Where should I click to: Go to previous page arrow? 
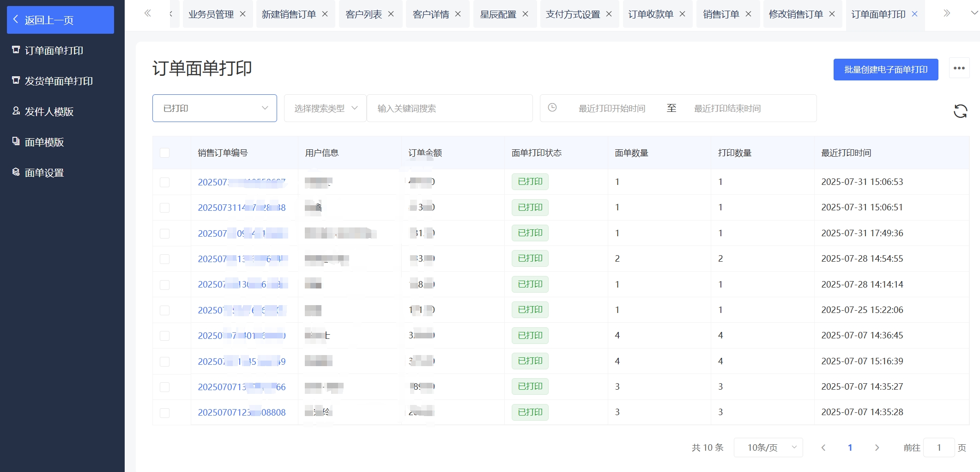(823, 447)
